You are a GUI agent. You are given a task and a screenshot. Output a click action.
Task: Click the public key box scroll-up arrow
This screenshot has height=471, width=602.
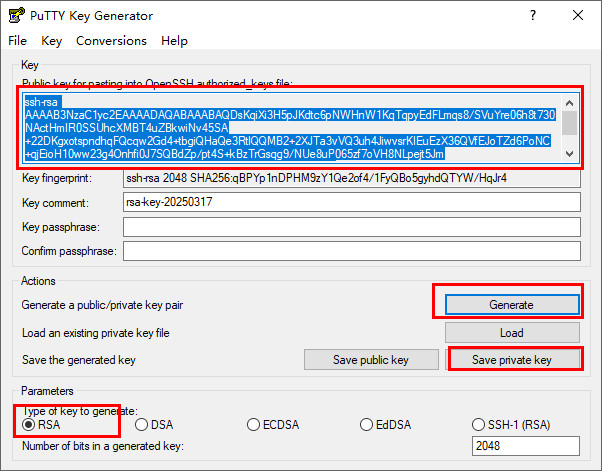(570, 103)
